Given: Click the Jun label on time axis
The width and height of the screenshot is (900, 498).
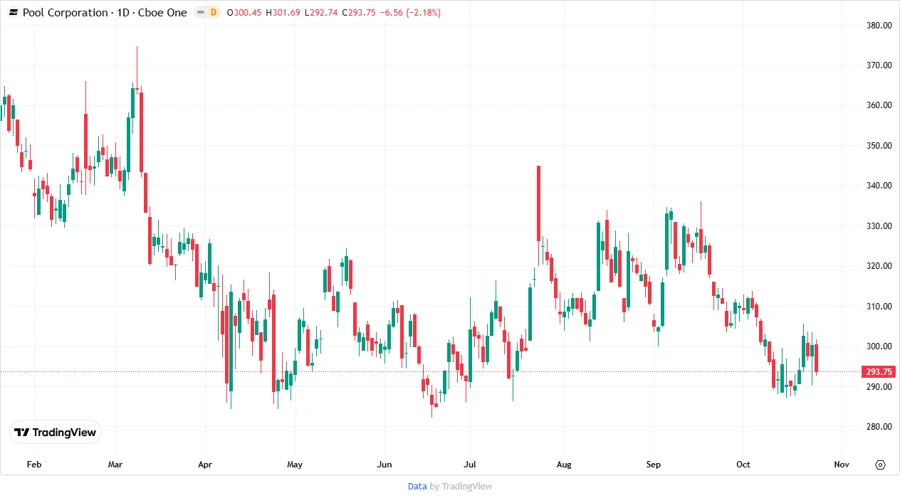Looking at the screenshot, I should 384,464.
